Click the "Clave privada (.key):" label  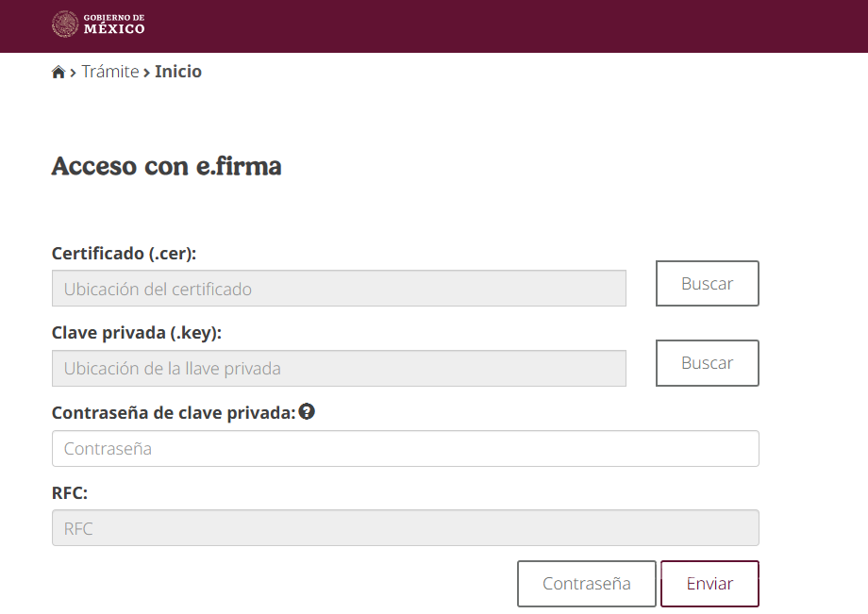(137, 332)
